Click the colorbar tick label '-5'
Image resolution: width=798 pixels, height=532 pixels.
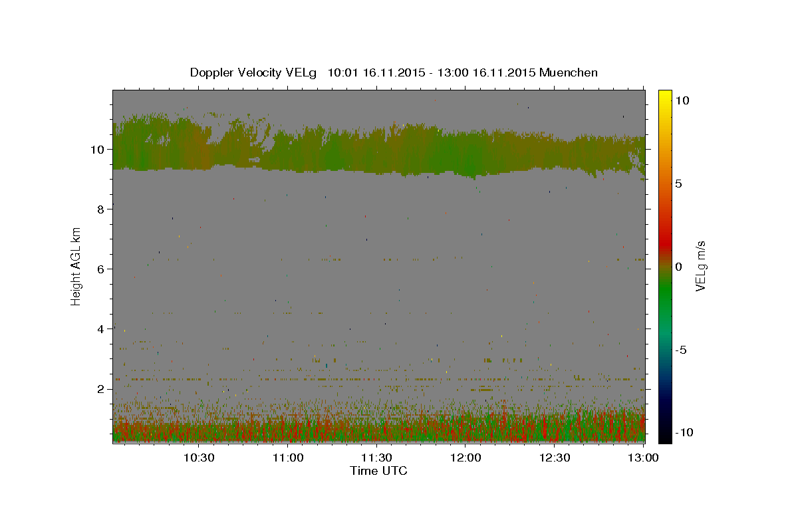click(x=682, y=350)
